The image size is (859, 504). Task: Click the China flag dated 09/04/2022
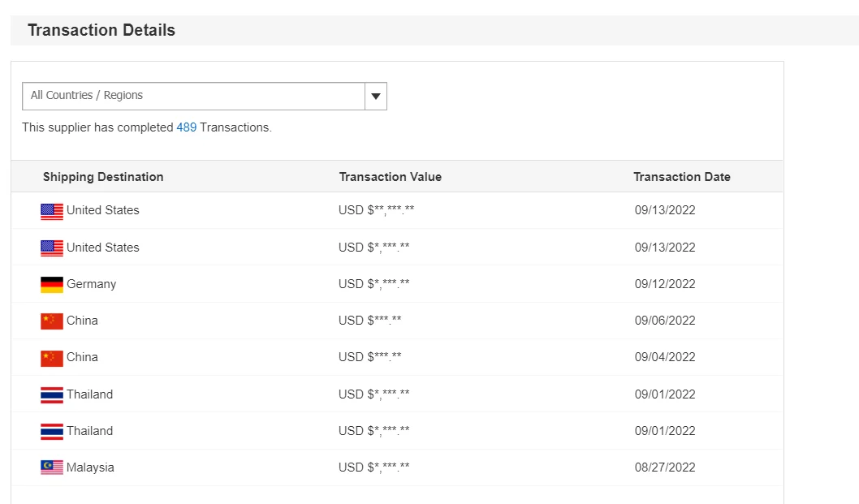pyautogui.click(x=52, y=358)
